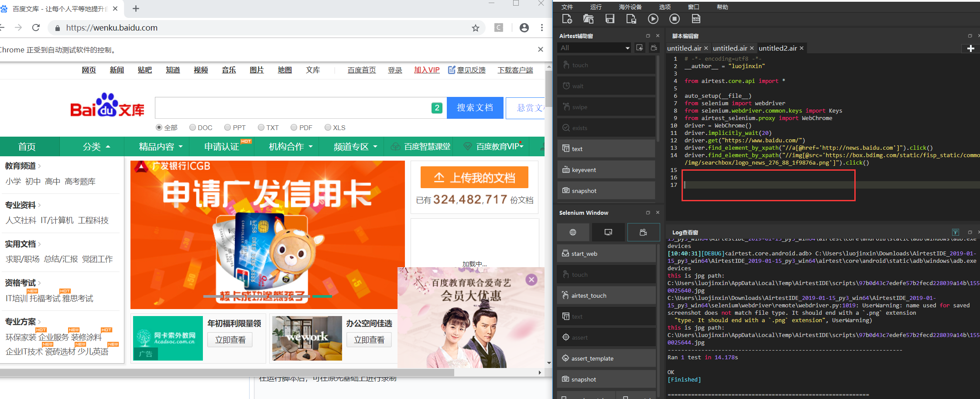Viewport: 980px width, 399px height.
Task: Click the globe icon in Selenium Window
Action: tap(573, 232)
